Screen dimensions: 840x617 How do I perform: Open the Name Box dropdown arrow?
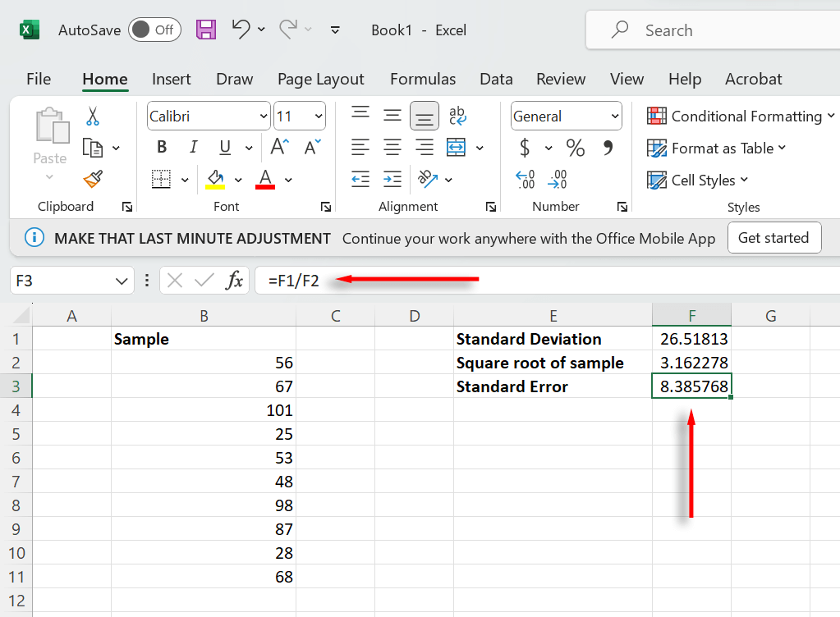tap(121, 281)
